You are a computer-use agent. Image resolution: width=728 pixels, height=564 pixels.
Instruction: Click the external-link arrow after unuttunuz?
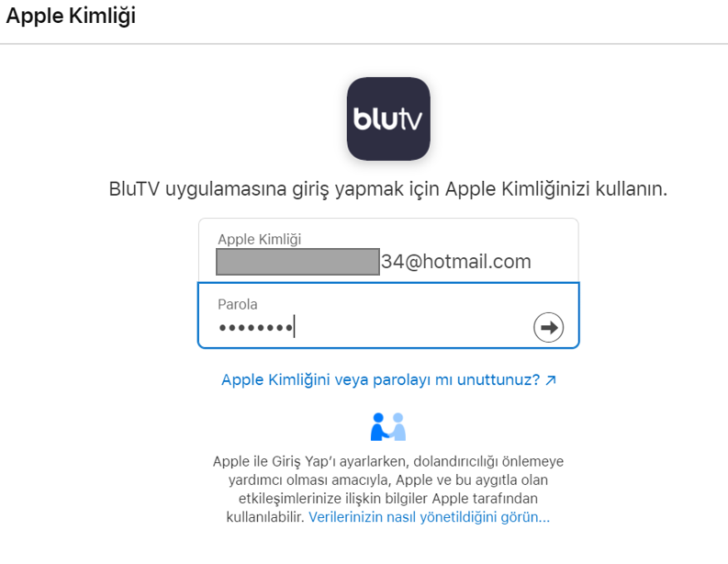click(551, 380)
